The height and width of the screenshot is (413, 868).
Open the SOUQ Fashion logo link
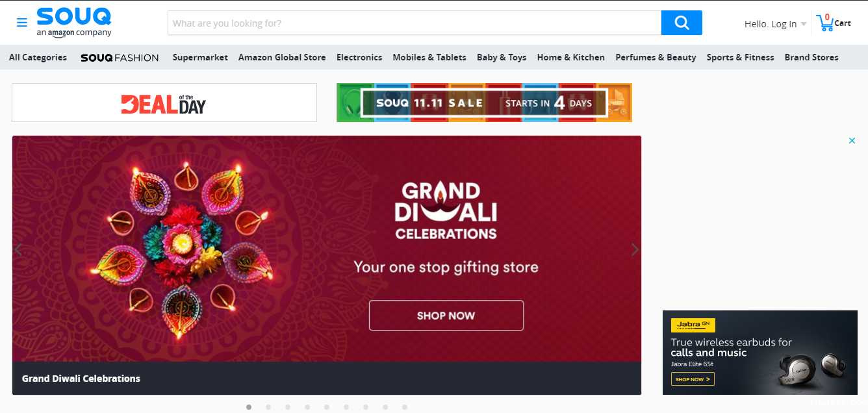pos(120,58)
